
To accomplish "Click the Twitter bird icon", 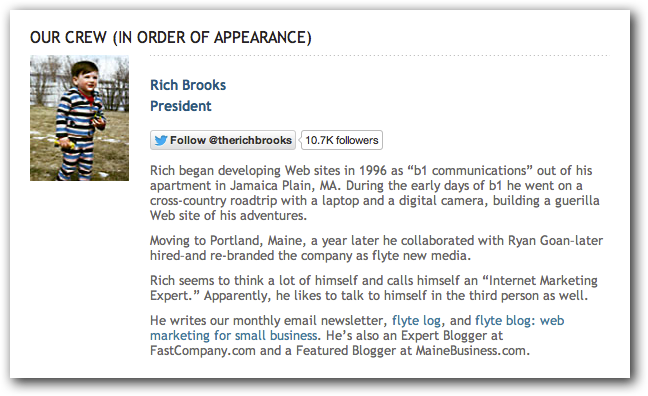I will (x=161, y=141).
